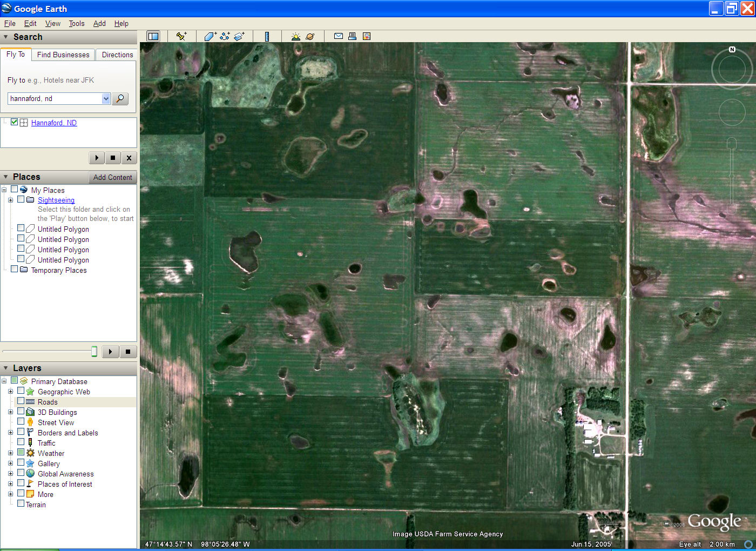Click the Google logo on the map
Screen dimensions: 756x551
coord(714,521)
